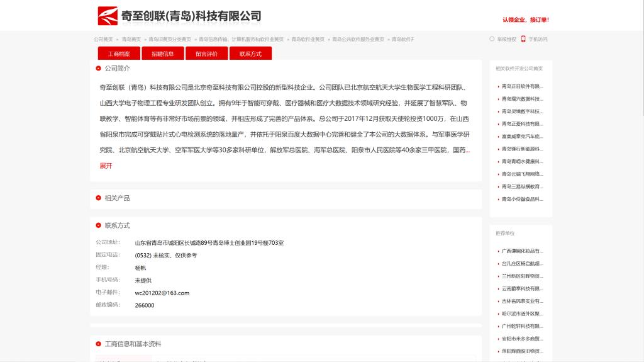
Task: Click the red bullet beside 联系方式 heading
Action: coord(99,225)
